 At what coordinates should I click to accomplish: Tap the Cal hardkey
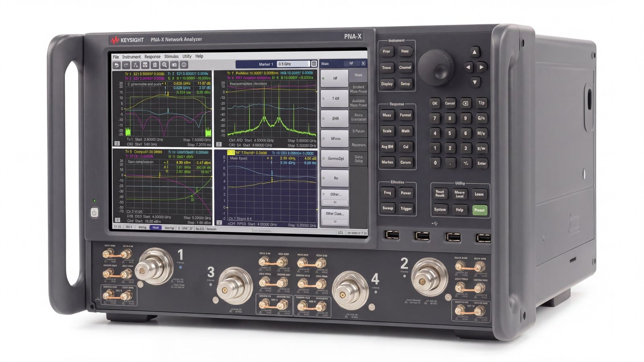pos(406,147)
